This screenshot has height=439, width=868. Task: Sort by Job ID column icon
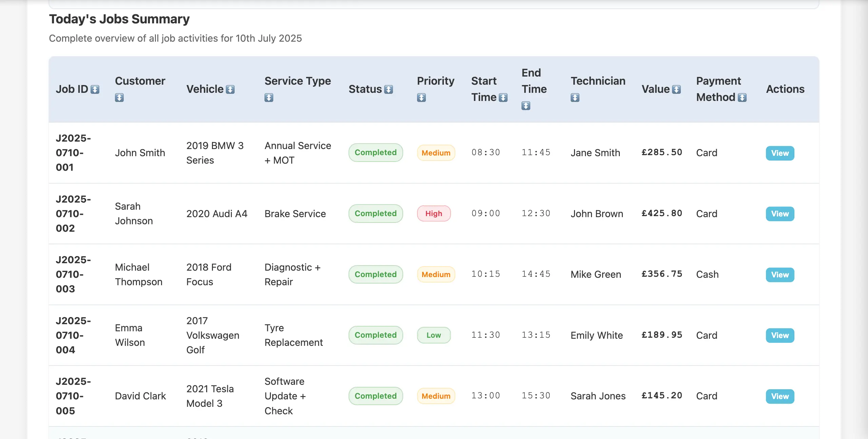pos(95,89)
